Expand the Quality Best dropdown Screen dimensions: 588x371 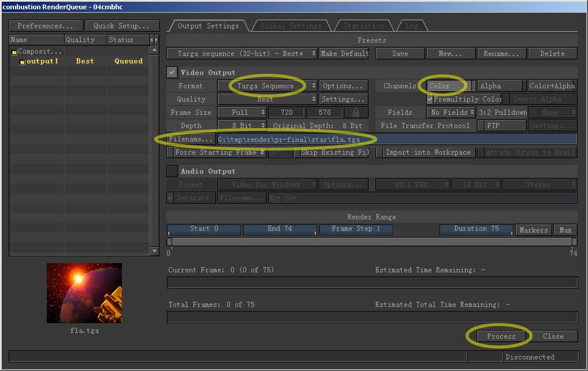pos(267,99)
